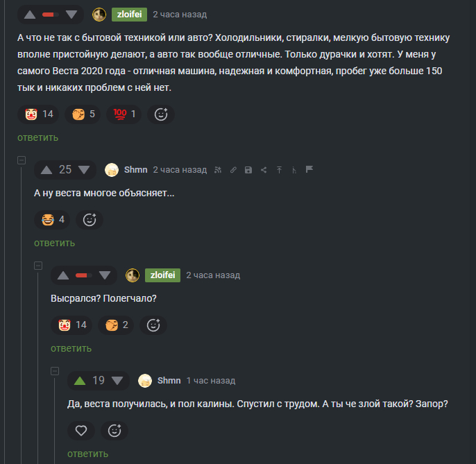Open Shmn's profile from the 25-rated comment
The width and height of the screenshot is (476, 464).
coord(135,170)
